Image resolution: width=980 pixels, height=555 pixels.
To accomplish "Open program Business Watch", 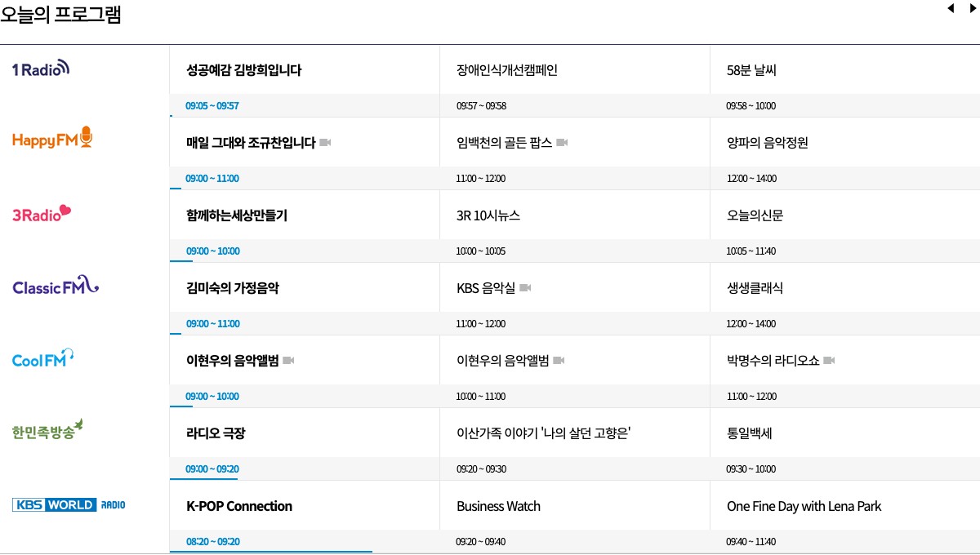I will [498, 506].
